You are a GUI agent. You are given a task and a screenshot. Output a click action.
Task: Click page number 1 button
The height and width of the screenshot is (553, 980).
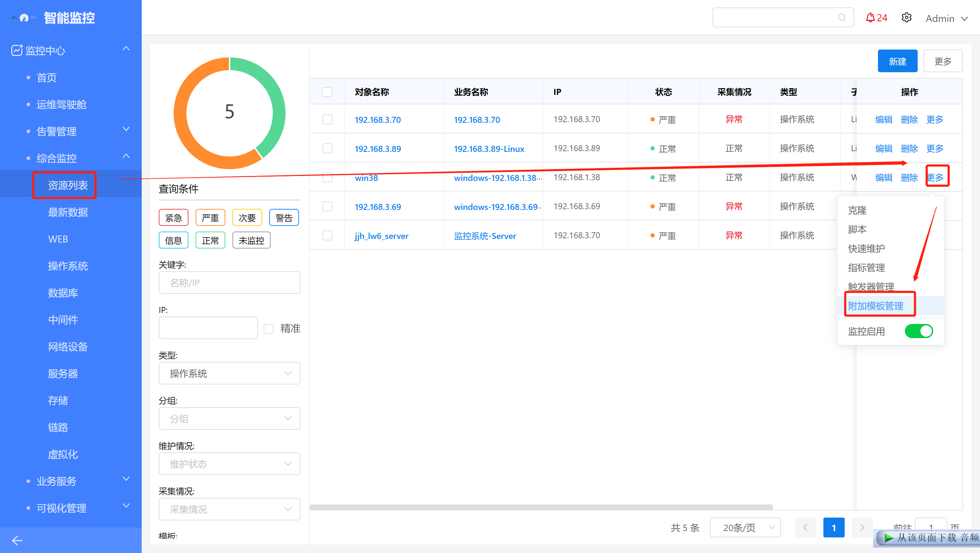834,528
